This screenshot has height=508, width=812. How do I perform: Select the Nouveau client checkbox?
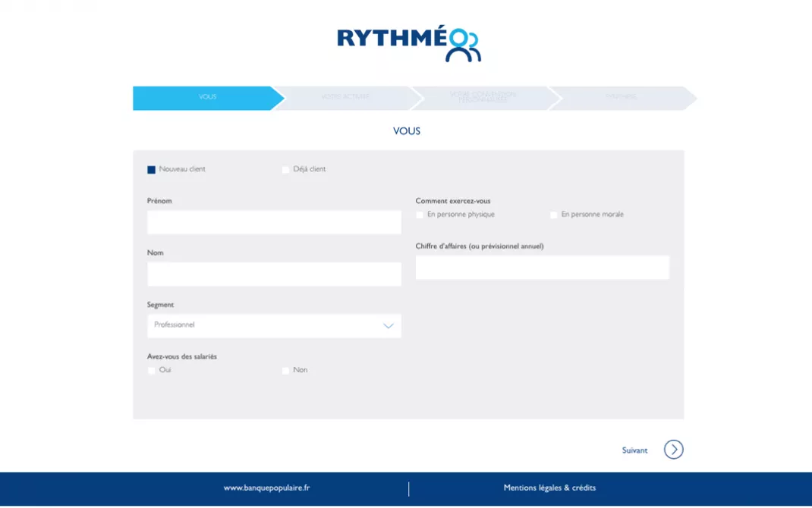(x=151, y=170)
